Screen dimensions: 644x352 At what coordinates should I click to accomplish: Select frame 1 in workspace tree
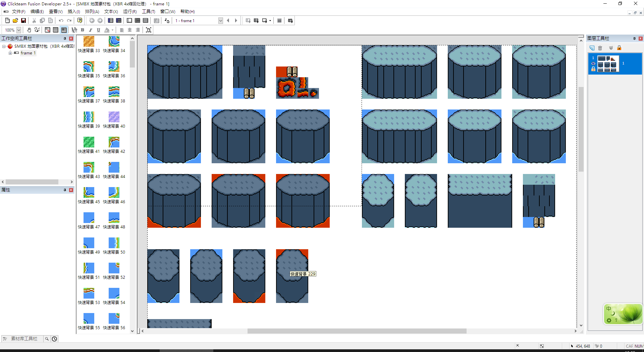tap(28, 53)
